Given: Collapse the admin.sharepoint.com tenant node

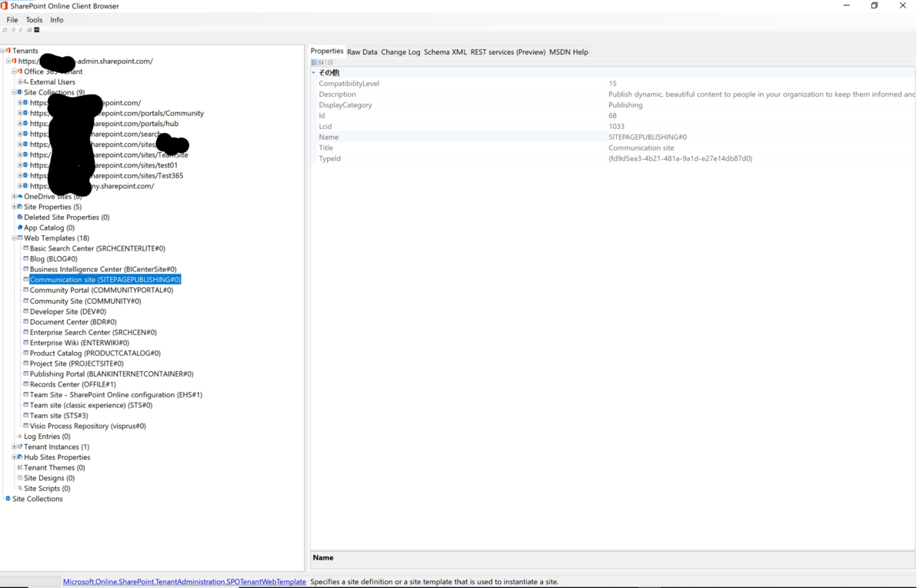Looking at the screenshot, I should [x=8, y=61].
